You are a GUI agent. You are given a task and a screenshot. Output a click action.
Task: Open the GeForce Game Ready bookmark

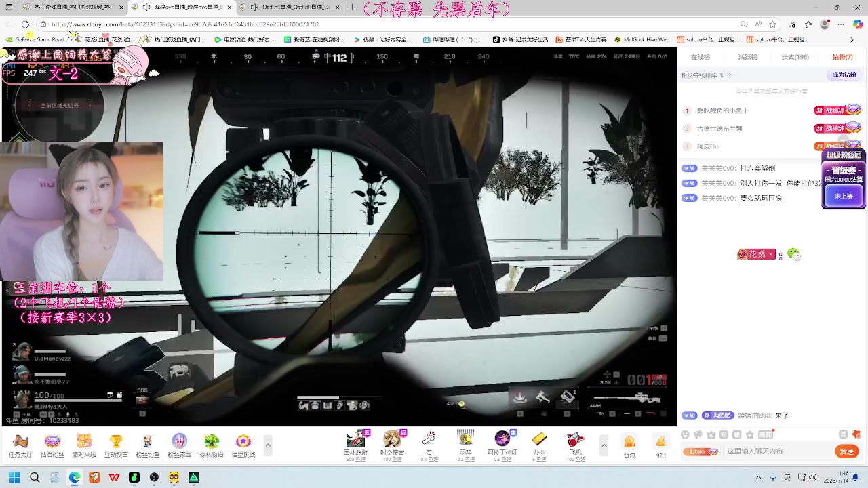click(x=36, y=39)
